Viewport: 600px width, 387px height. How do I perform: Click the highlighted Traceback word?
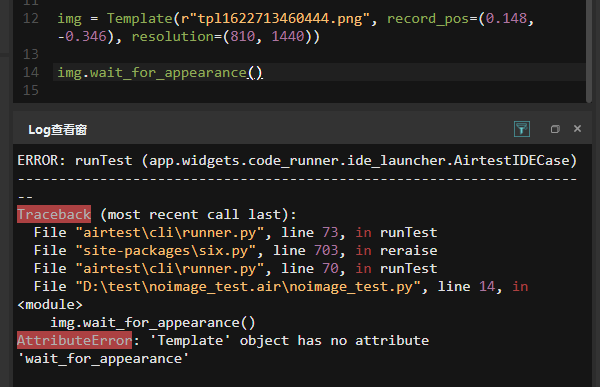click(54, 214)
